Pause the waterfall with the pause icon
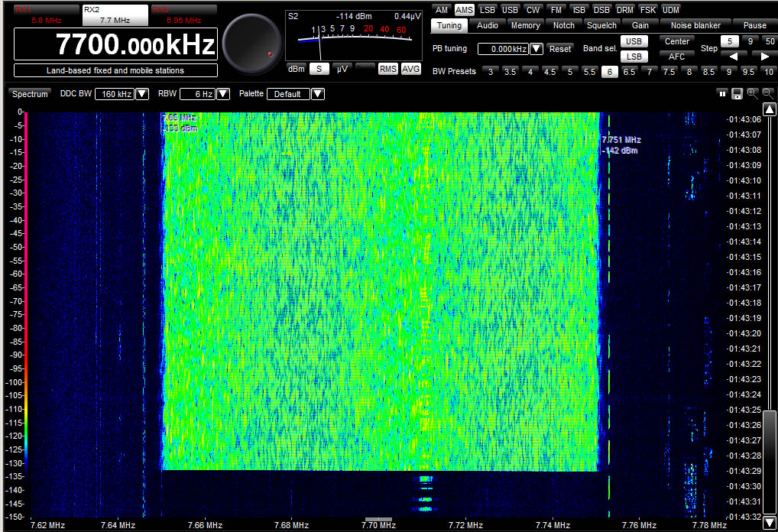 point(722,93)
